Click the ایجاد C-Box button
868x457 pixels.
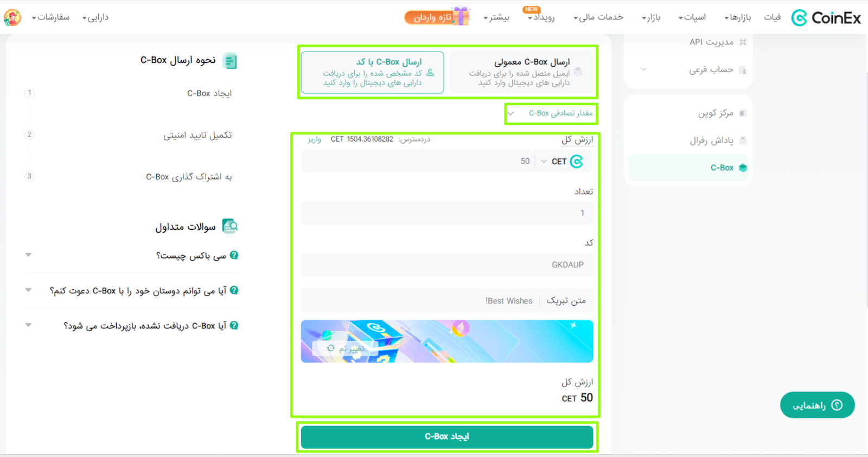[x=447, y=437]
